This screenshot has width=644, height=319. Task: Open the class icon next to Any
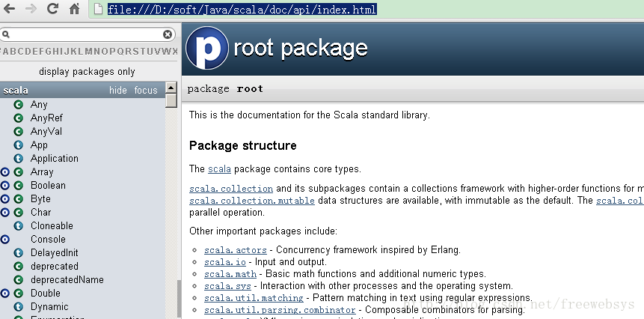pyautogui.click(x=19, y=104)
